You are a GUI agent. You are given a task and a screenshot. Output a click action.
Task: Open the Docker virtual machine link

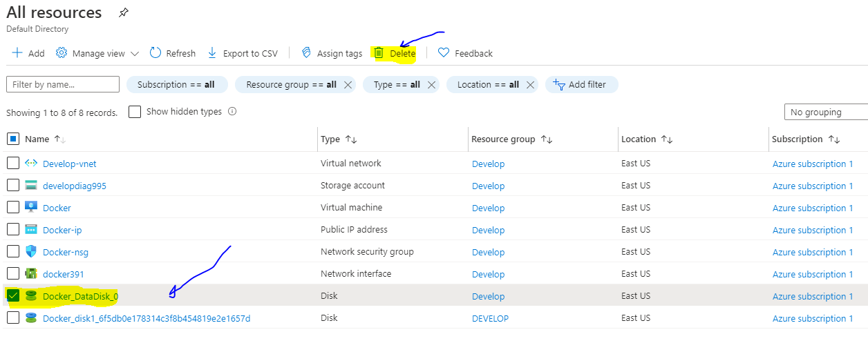coord(57,208)
